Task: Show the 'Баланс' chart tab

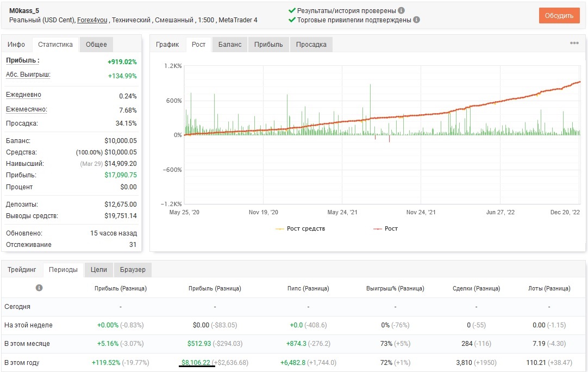Action: click(x=230, y=44)
